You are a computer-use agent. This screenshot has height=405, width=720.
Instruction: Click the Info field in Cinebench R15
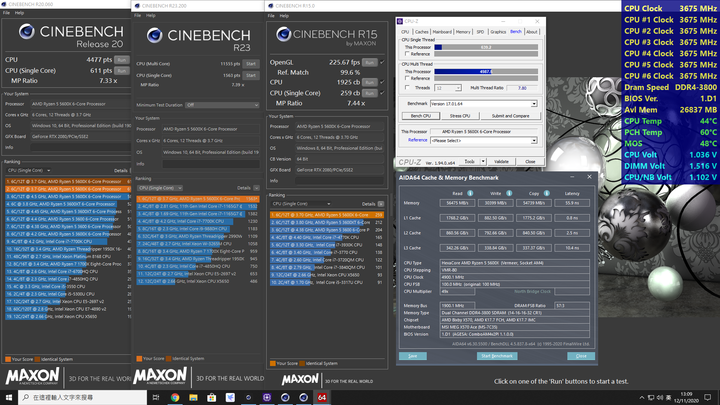339,181
